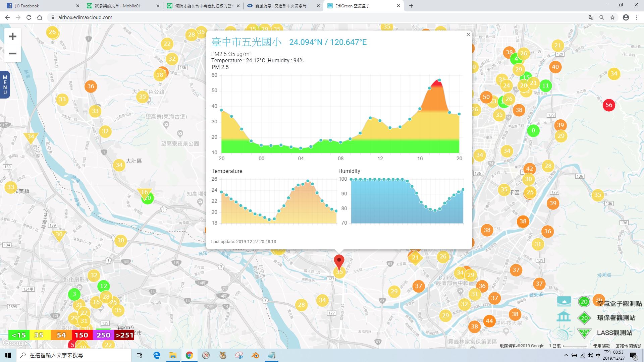Viewport: 644px width, 362px height.
Task: Switch to 何時才能在台中 Mobile01 tab
Action: [203, 6]
